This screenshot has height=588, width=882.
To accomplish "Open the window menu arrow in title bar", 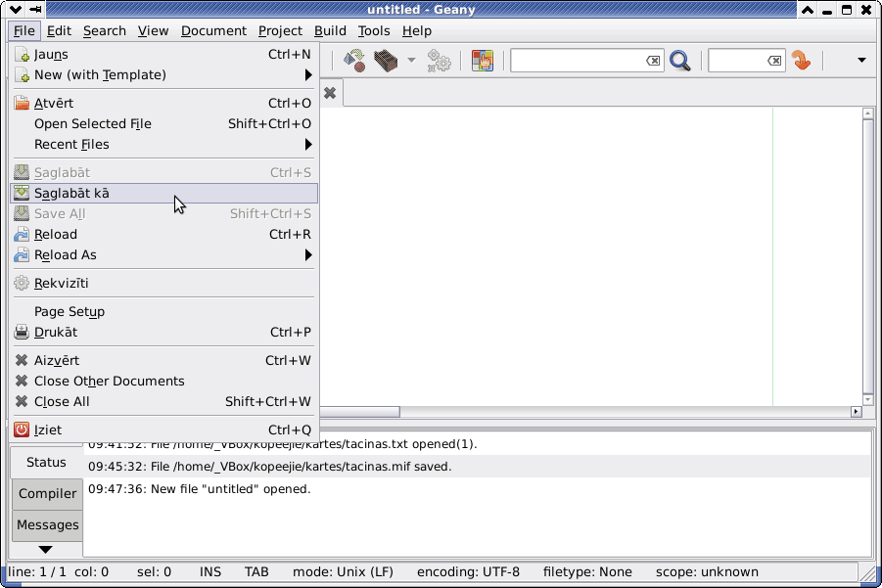I will point(17,10).
